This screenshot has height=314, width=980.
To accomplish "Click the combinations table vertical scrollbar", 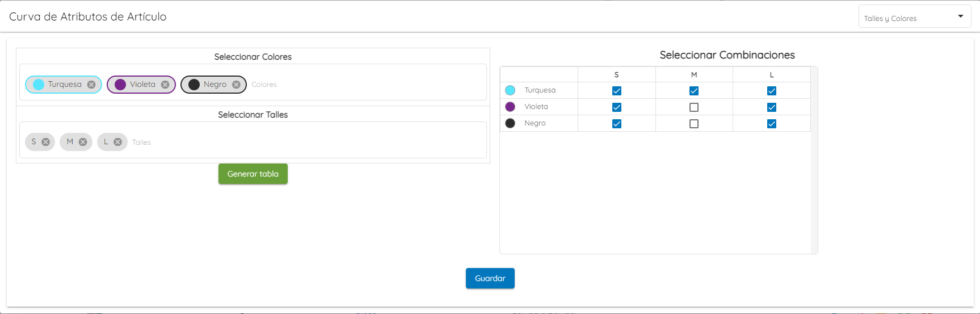I will tap(814, 160).
